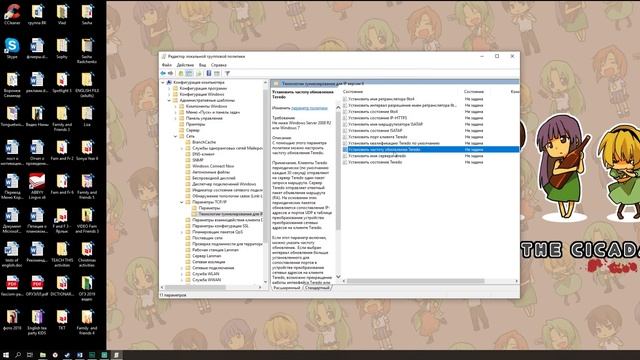640x360 pixels.
Task: Click policy list horizontal scrollbar
Action: click(416, 281)
